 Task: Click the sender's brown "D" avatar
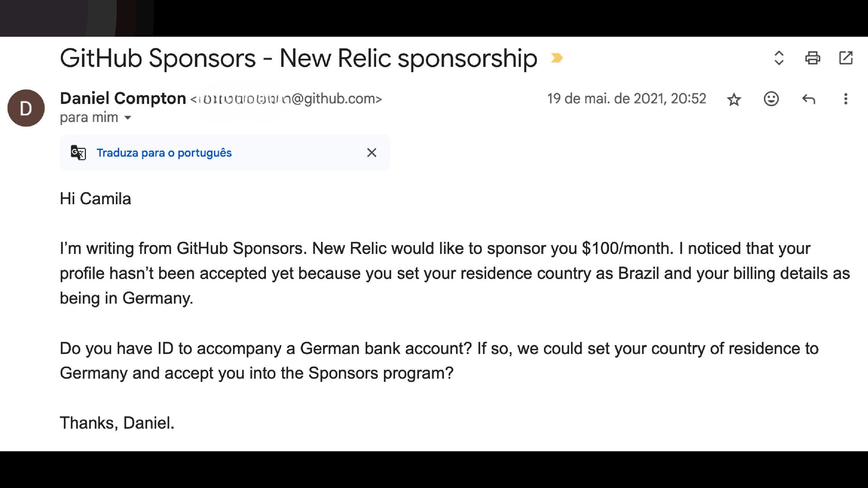click(26, 108)
